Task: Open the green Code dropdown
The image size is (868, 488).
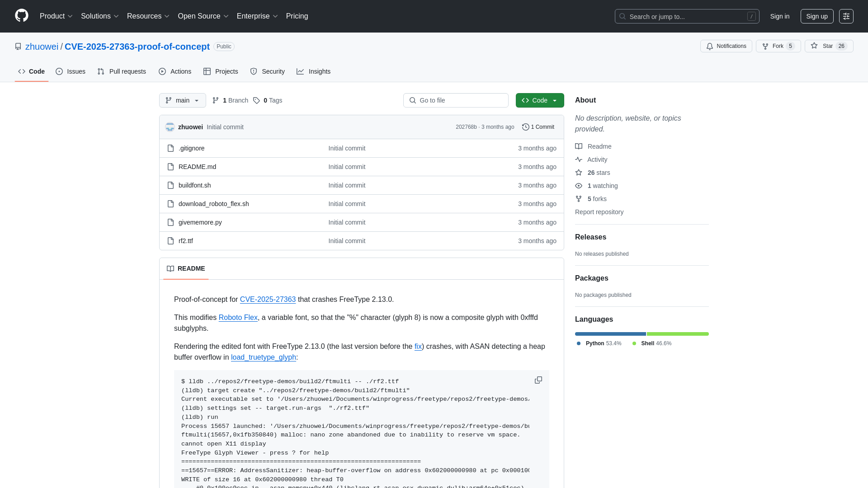Action: [x=540, y=100]
